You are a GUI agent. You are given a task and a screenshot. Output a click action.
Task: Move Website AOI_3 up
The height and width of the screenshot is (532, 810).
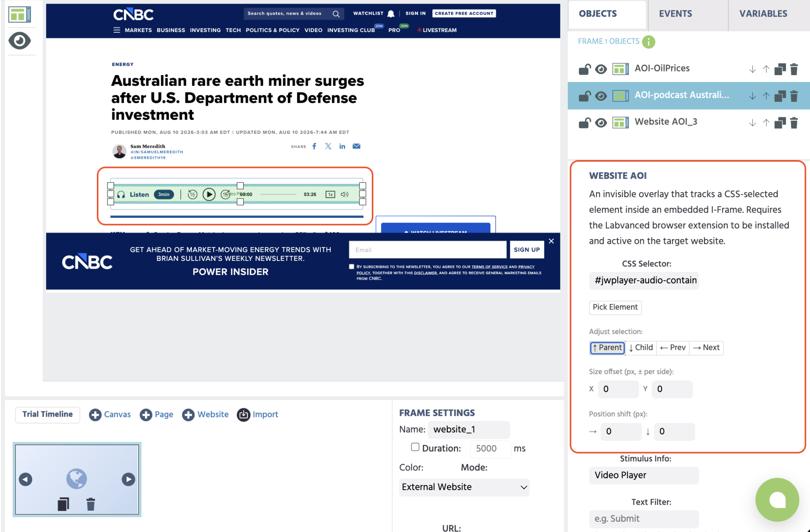coord(766,123)
